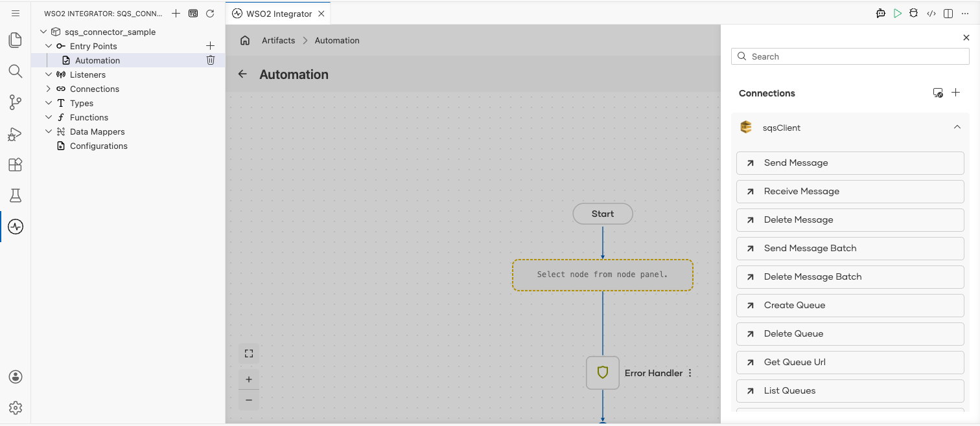Viewport: 980px width, 426px height.
Task: Click the icon left of Connections plus button
Action: point(938,93)
